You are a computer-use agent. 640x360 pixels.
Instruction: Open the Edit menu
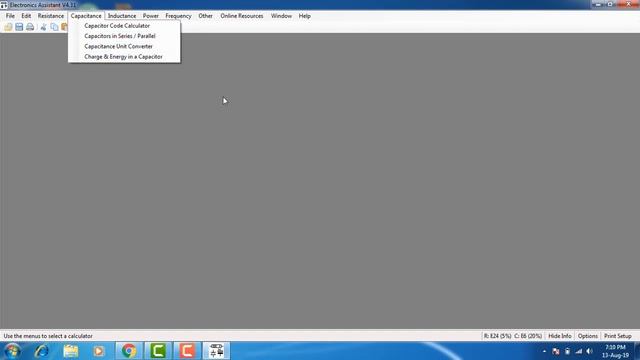click(x=26, y=16)
